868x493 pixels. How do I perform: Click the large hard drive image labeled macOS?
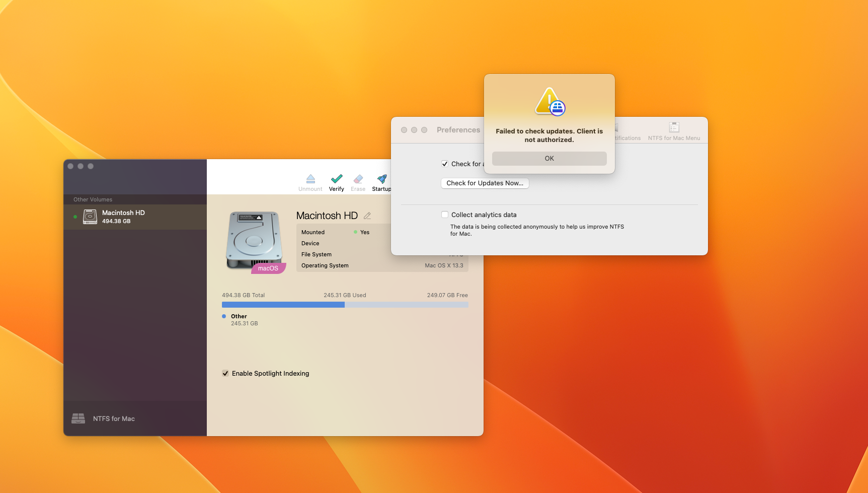(254, 240)
